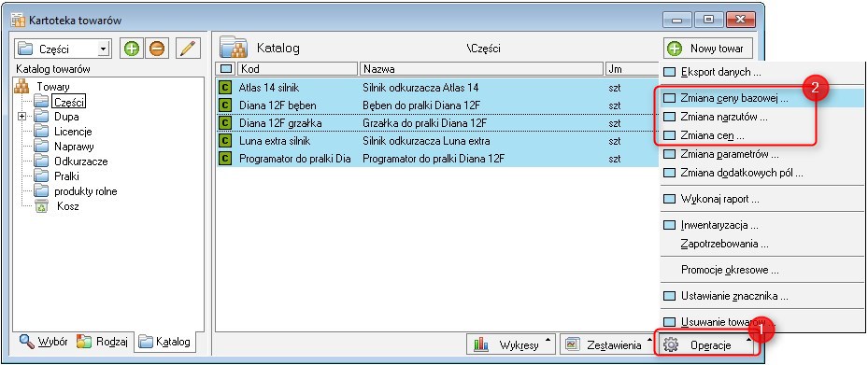Click the pencil edit catalog icon
The width and height of the screenshot is (868, 365).
pyautogui.click(x=188, y=49)
